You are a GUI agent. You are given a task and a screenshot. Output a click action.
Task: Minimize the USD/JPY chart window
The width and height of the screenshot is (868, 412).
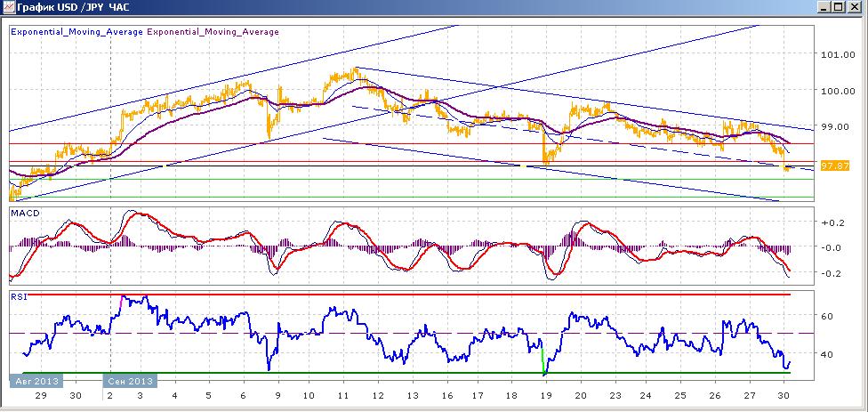825,7
